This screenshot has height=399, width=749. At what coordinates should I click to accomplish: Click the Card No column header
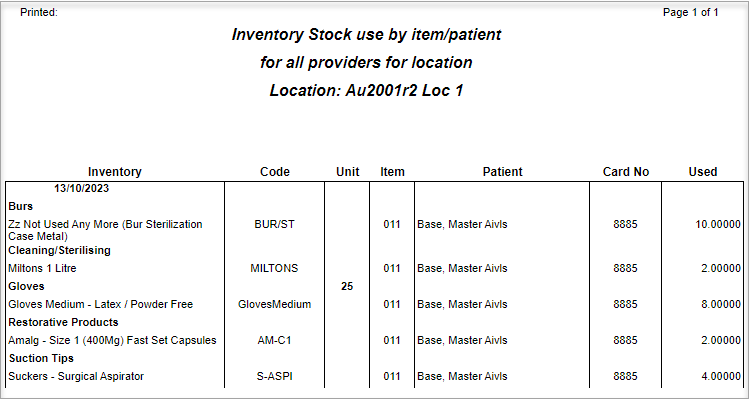[x=626, y=172]
